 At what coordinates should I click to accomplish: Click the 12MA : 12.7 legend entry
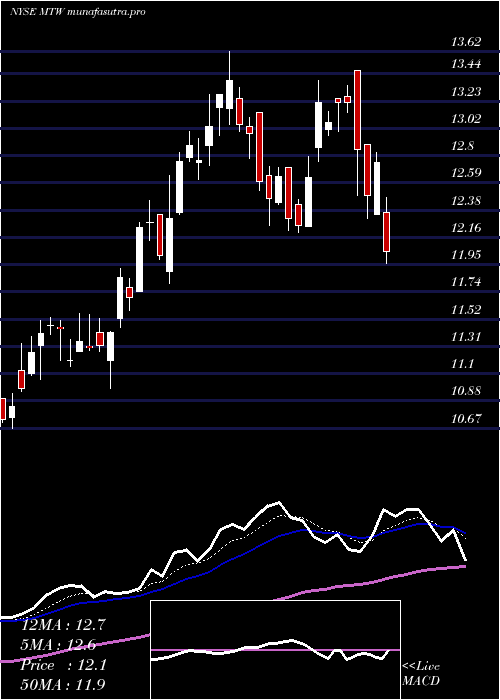click(x=63, y=625)
